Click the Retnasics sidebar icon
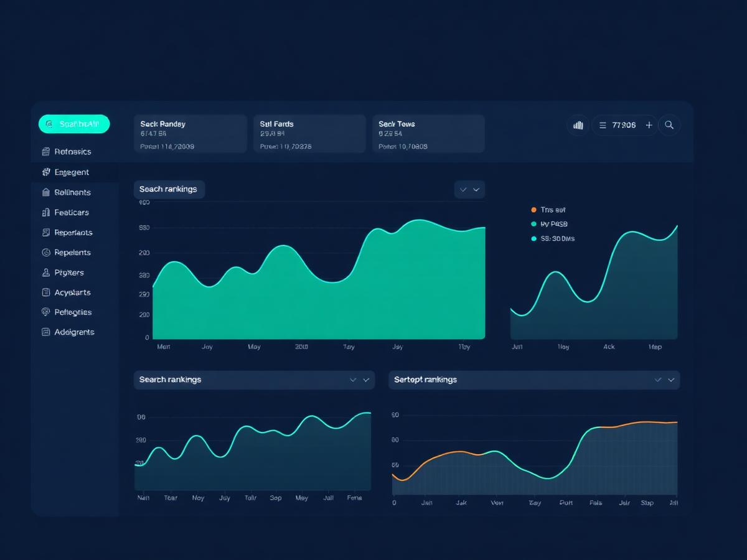Image resolution: width=747 pixels, height=560 pixels. [x=45, y=151]
